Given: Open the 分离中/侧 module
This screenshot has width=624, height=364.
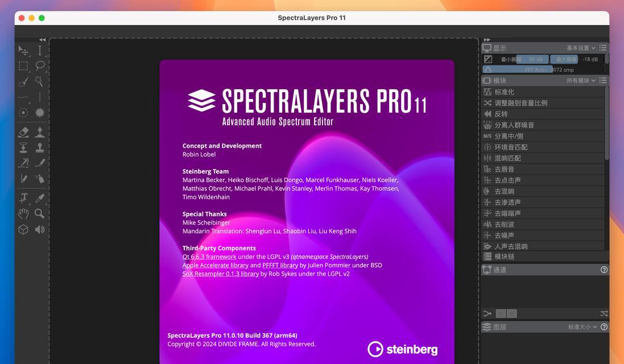Looking at the screenshot, I should [x=543, y=136].
